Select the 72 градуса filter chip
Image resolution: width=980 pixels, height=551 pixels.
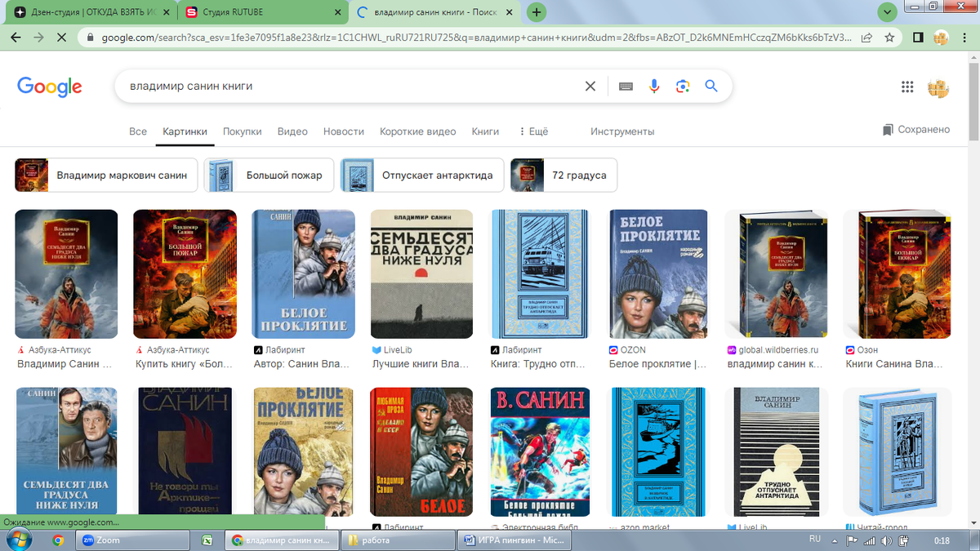click(563, 175)
